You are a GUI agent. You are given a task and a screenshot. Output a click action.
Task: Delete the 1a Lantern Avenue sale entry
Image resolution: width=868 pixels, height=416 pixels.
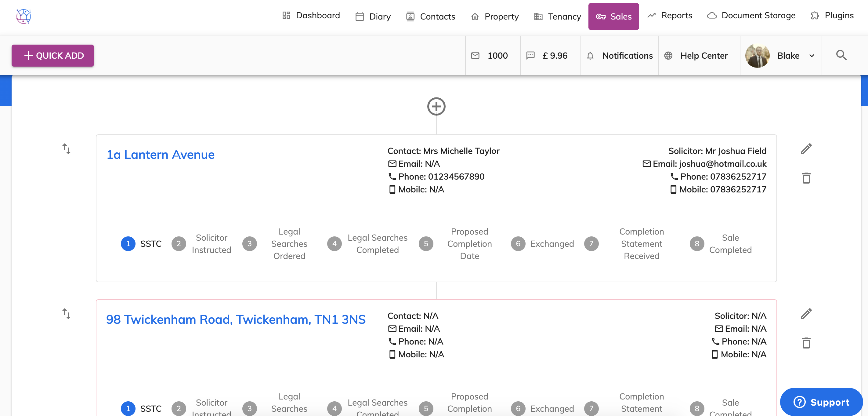806,178
